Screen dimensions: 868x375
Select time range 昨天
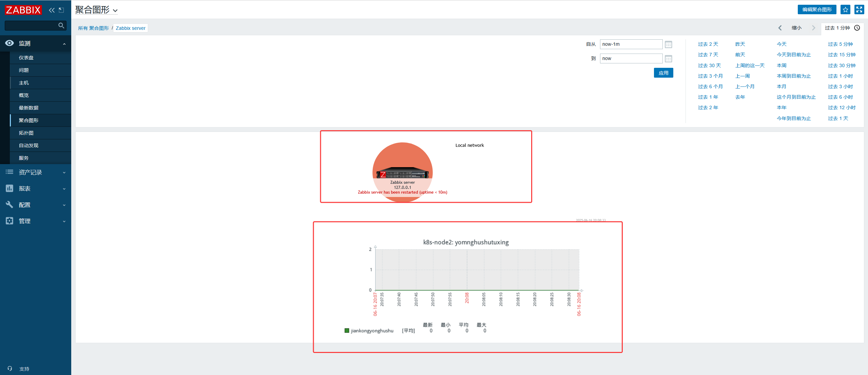pyautogui.click(x=740, y=44)
